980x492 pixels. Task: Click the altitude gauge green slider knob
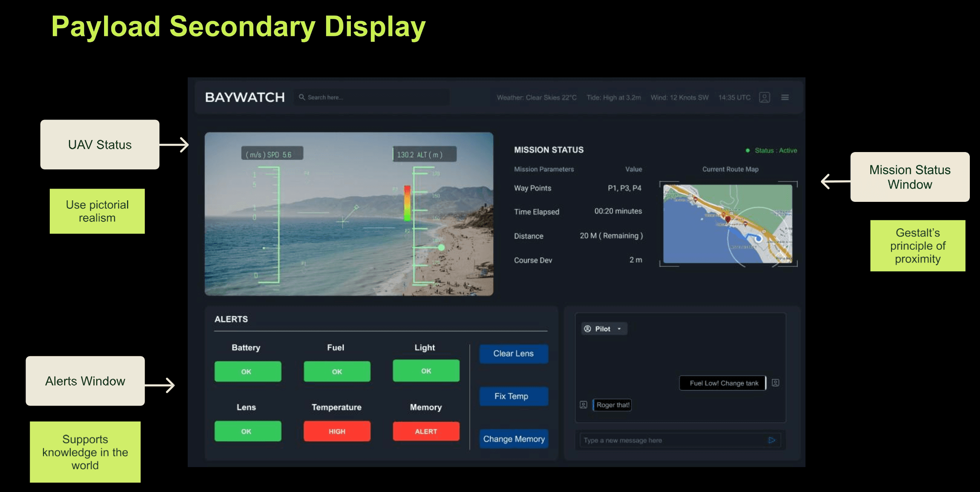441,248
